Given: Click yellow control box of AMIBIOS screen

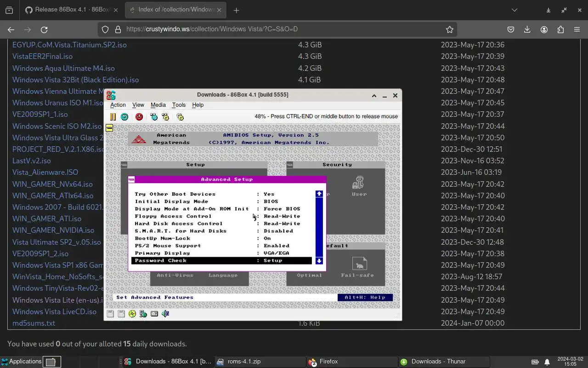Looking at the screenshot, I should (x=109, y=128).
